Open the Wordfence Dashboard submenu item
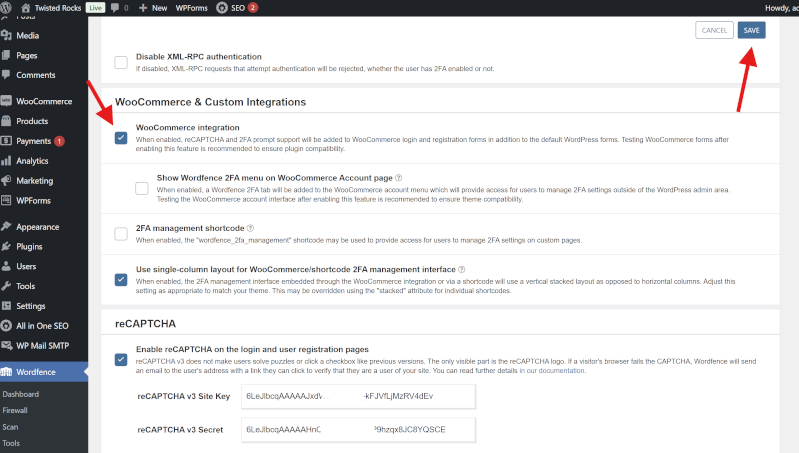The image size is (799, 453). point(20,394)
